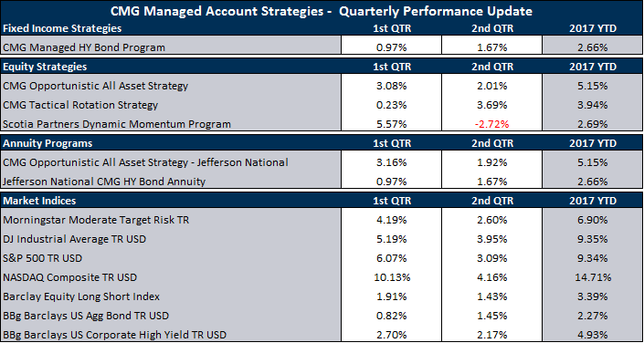Select the 5.57% Scotia first quarter cell
This screenshot has height=343, width=644.
point(391,124)
